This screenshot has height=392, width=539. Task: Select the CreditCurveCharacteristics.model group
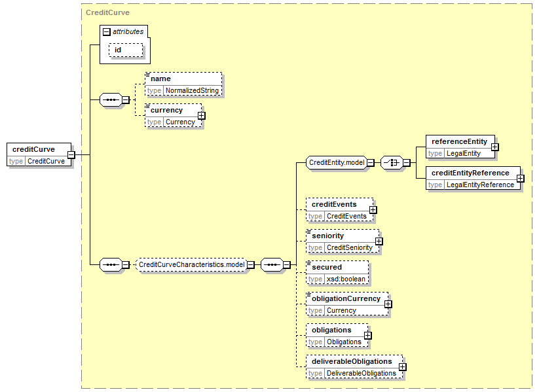pos(191,265)
